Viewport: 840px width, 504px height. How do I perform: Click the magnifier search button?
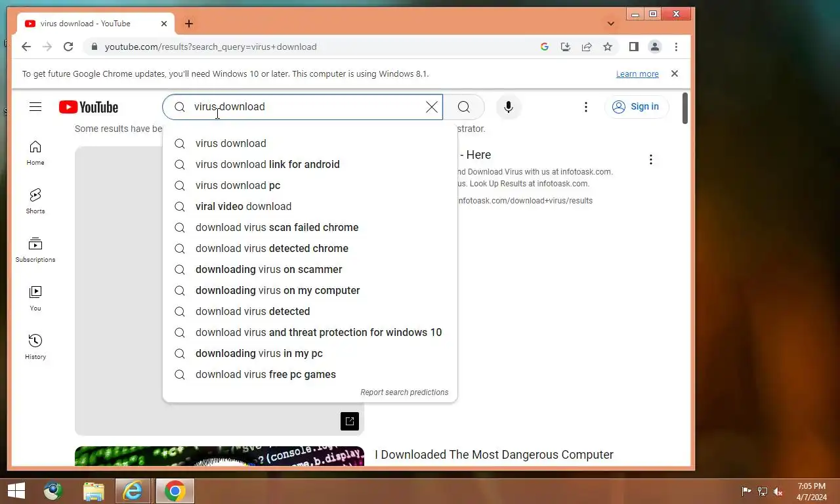click(464, 107)
